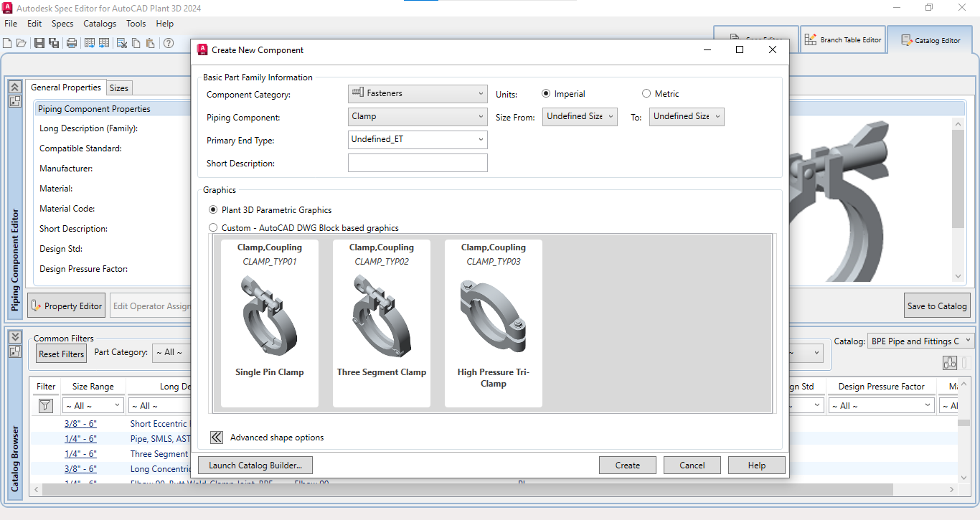980x520 pixels.
Task: Open the Size From dropdown
Action: coord(580,116)
